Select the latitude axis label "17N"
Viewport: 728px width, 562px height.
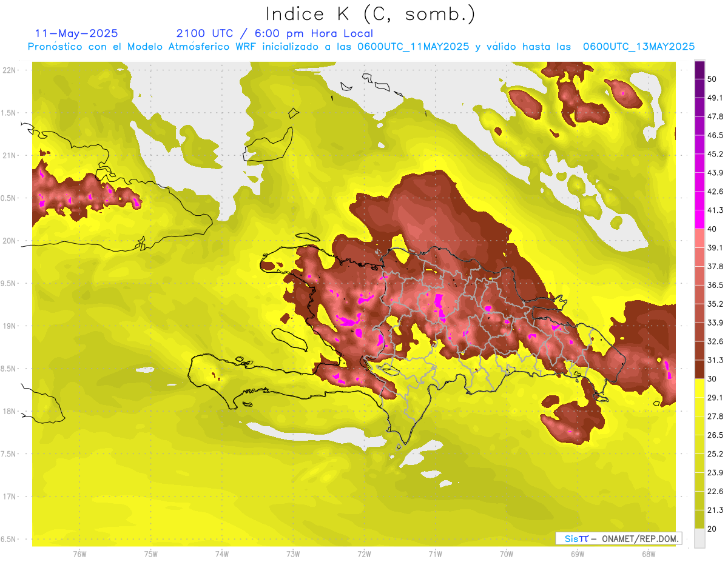click(x=10, y=497)
